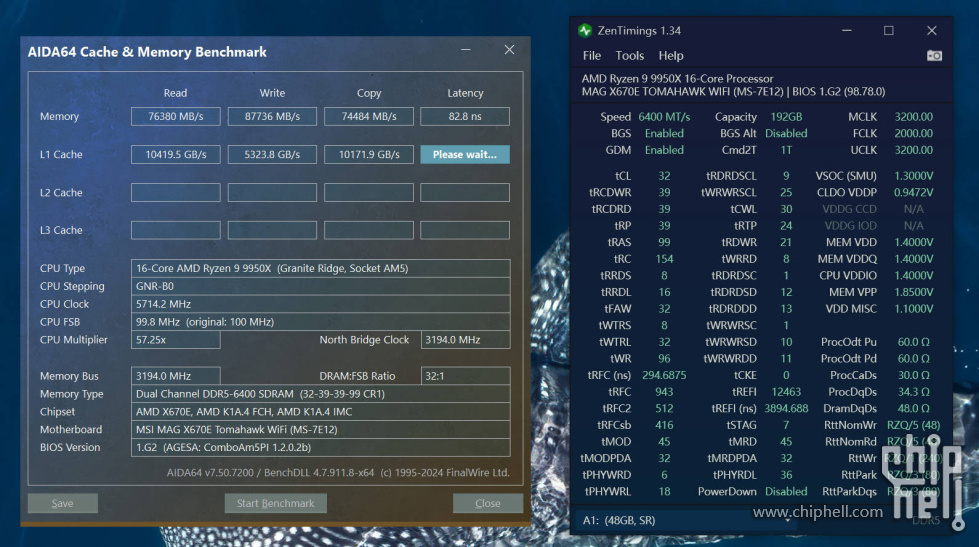Maximize the ZenTimings window
Image resolution: width=979 pixels, height=547 pixels.
tap(888, 31)
